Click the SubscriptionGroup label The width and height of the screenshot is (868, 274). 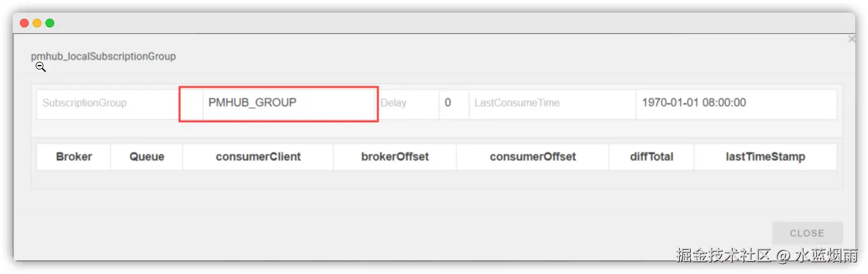pyautogui.click(x=85, y=103)
